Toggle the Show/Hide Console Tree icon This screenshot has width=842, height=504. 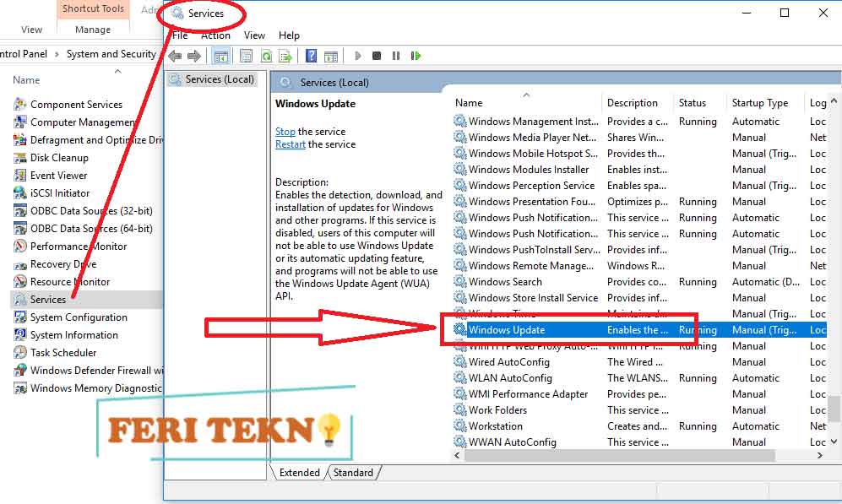[220, 56]
